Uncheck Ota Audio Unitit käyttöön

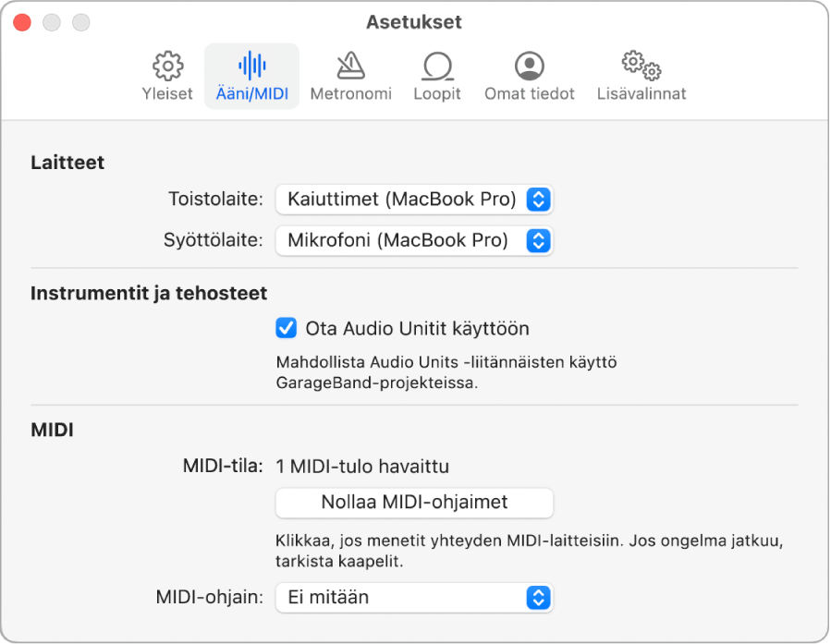[x=286, y=327]
